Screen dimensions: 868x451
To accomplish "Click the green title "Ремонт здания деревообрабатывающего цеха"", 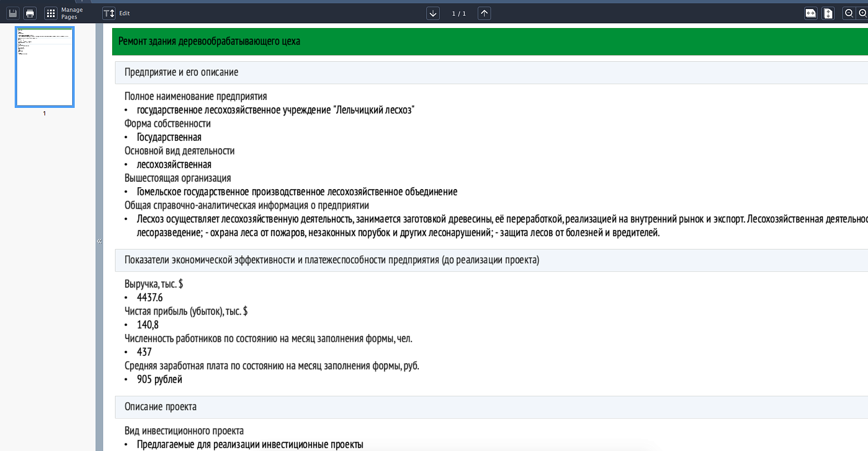I will click(x=209, y=41).
